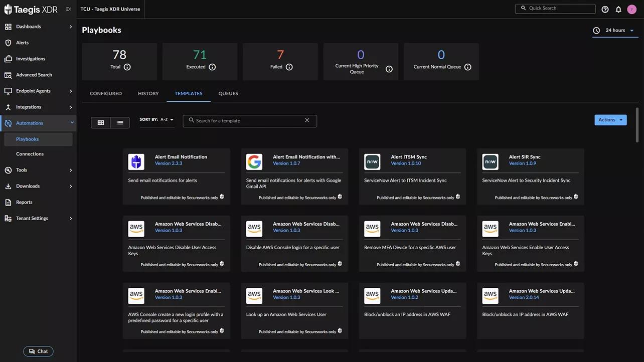The width and height of the screenshot is (644, 362).
Task: Open the History tab
Action: coord(148,94)
